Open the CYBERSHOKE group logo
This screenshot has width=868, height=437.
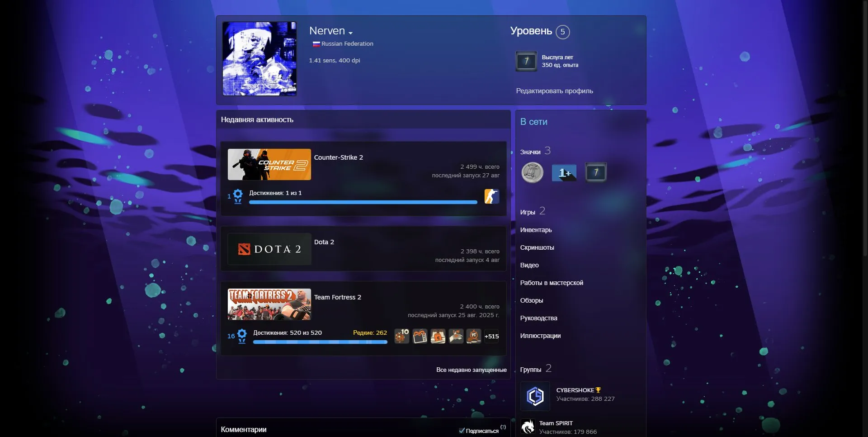(x=535, y=396)
